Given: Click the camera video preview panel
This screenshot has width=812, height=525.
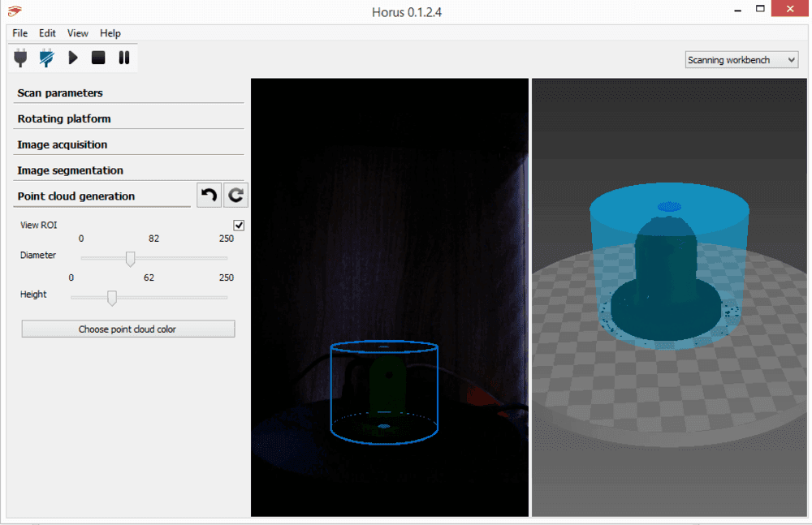Looking at the screenshot, I should (x=390, y=297).
